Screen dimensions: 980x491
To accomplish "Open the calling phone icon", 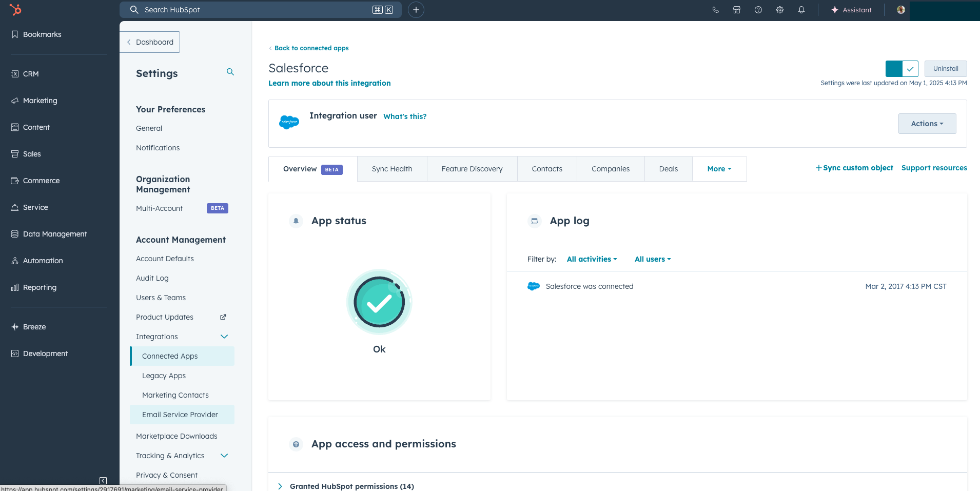I will [x=715, y=10].
